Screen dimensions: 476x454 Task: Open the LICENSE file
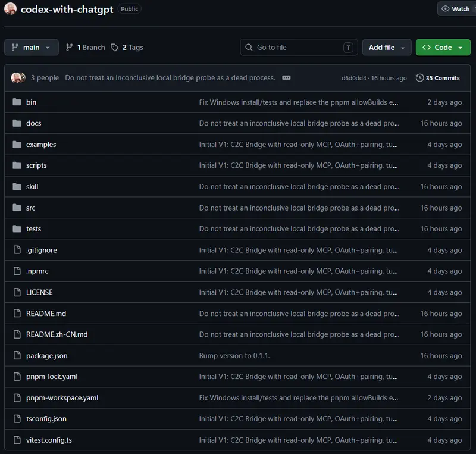[x=39, y=292]
